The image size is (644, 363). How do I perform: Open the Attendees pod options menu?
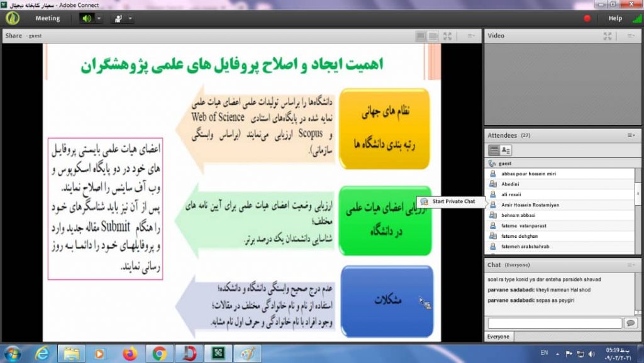[x=631, y=135]
